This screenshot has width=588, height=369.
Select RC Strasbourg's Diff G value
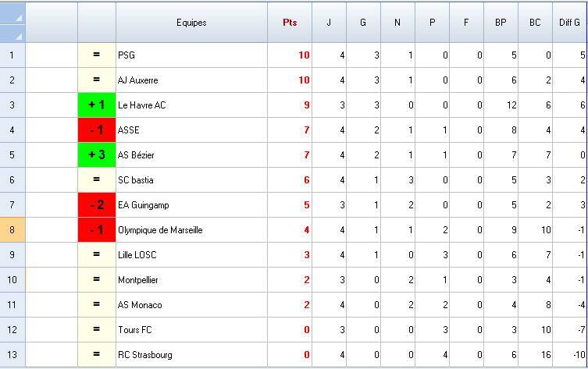pos(569,355)
